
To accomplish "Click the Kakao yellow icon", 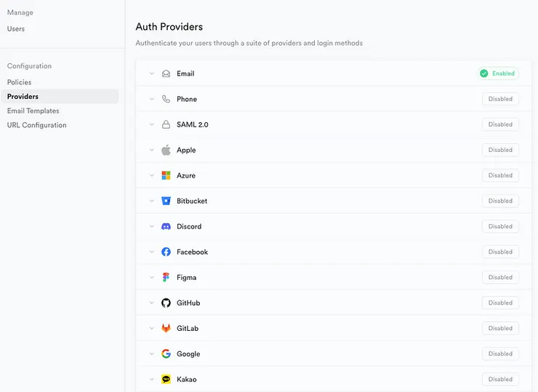I will [166, 379].
